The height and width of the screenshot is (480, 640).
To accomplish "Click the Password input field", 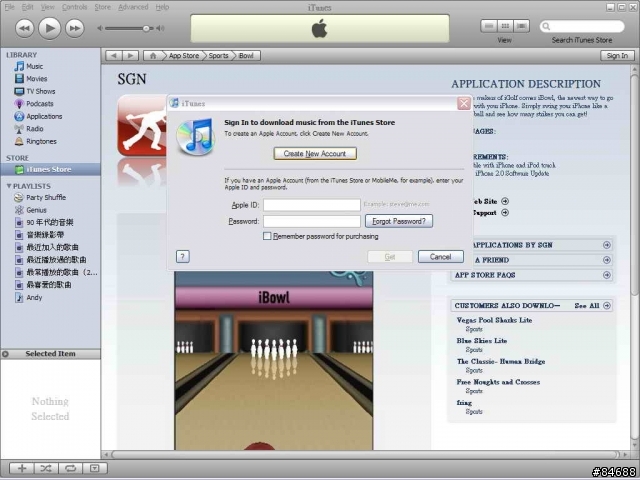I will [311, 221].
